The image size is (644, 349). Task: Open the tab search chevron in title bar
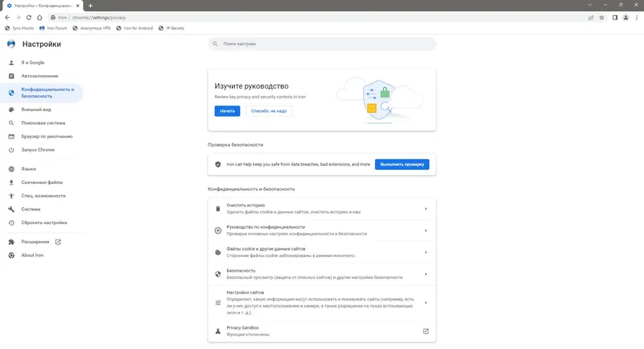590,5
